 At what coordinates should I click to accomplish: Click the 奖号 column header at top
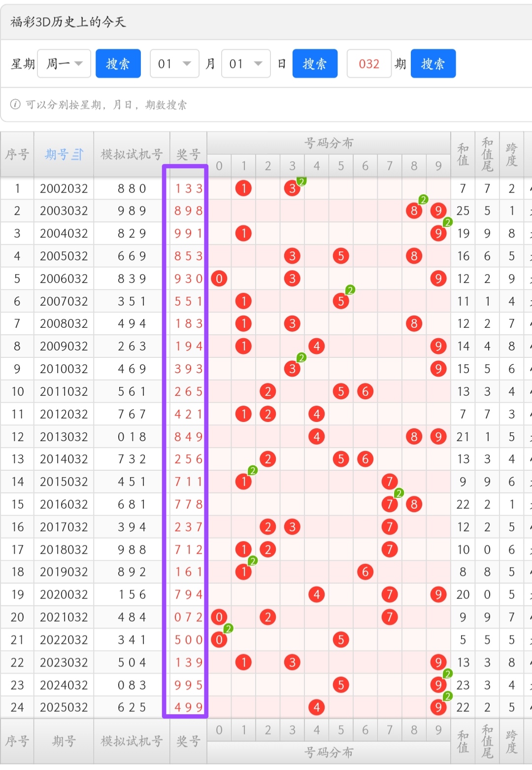[188, 154]
